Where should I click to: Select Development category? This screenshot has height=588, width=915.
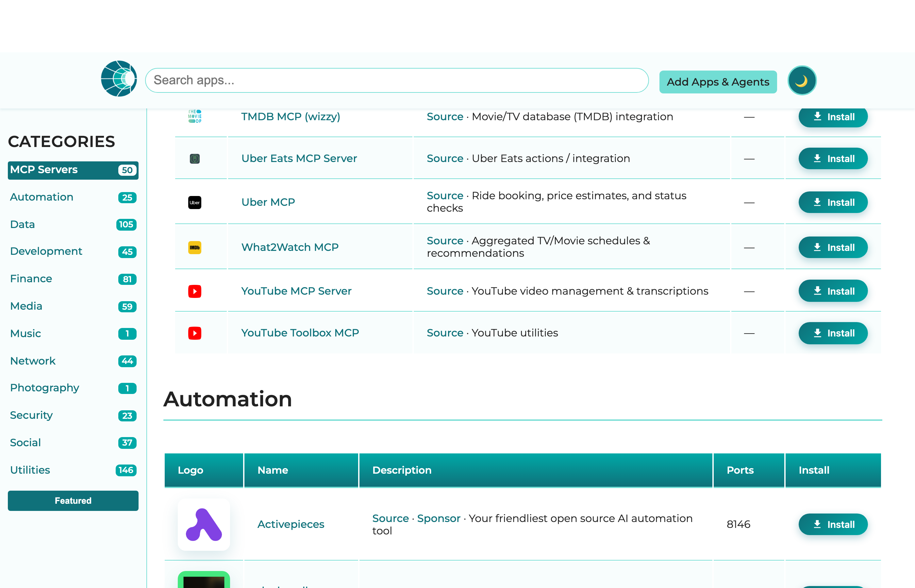tap(73, 252)
